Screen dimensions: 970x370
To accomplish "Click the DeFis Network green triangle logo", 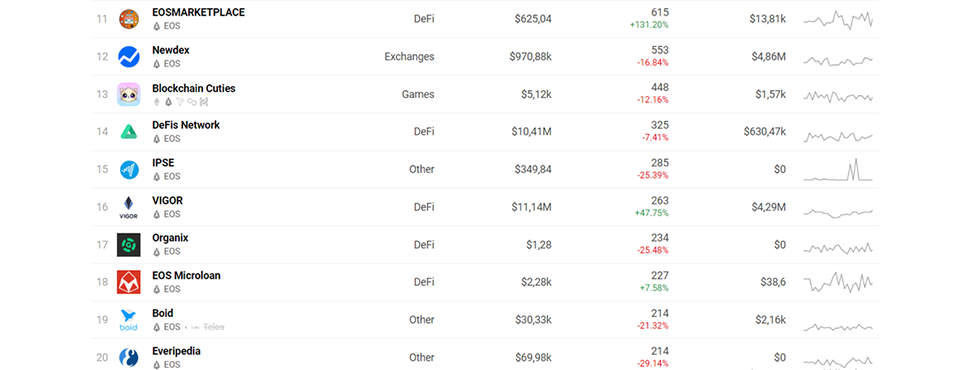I will pos(129,132).
